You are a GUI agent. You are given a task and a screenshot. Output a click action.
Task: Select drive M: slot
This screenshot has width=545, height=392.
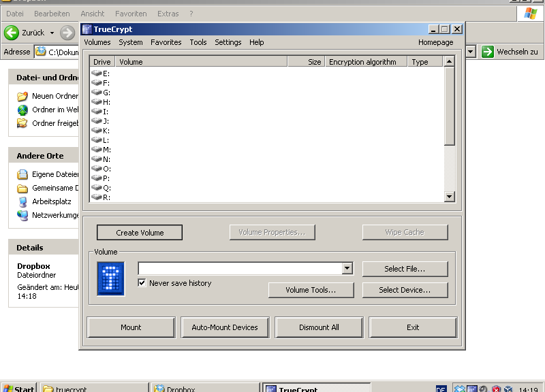click(101, 150)
